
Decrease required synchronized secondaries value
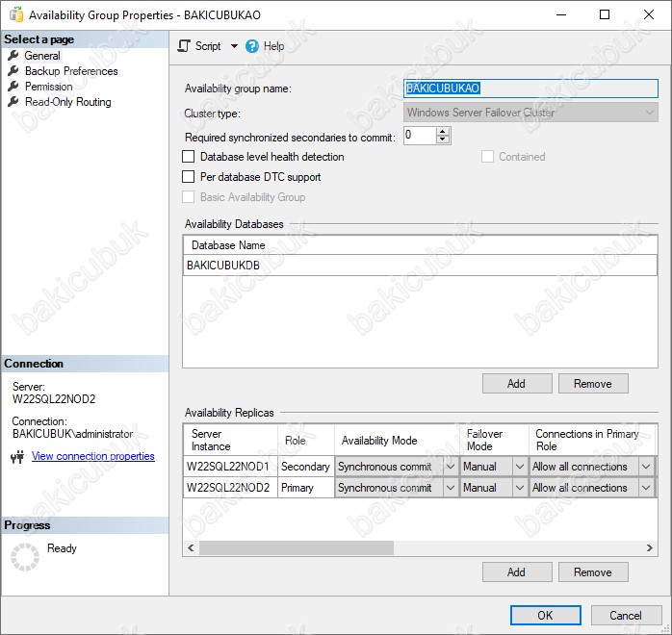click(443, 140)
